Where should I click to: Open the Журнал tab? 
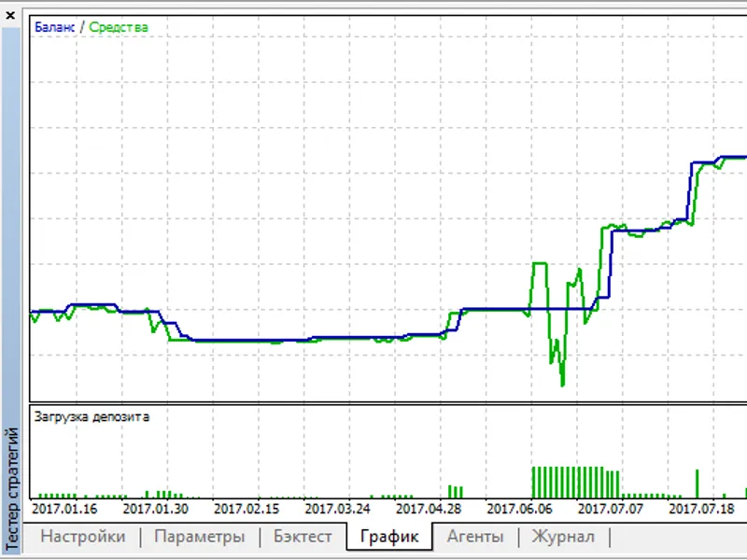coord(563,537)
